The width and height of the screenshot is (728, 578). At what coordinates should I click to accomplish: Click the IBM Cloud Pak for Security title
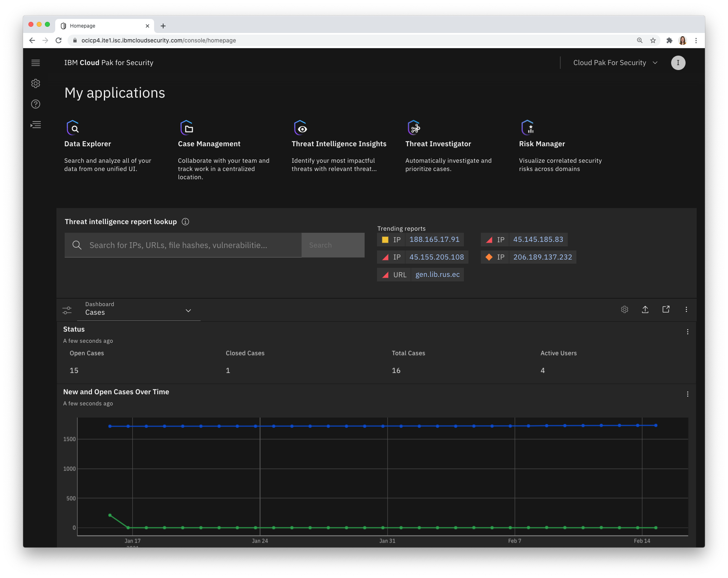coord(109,63)
